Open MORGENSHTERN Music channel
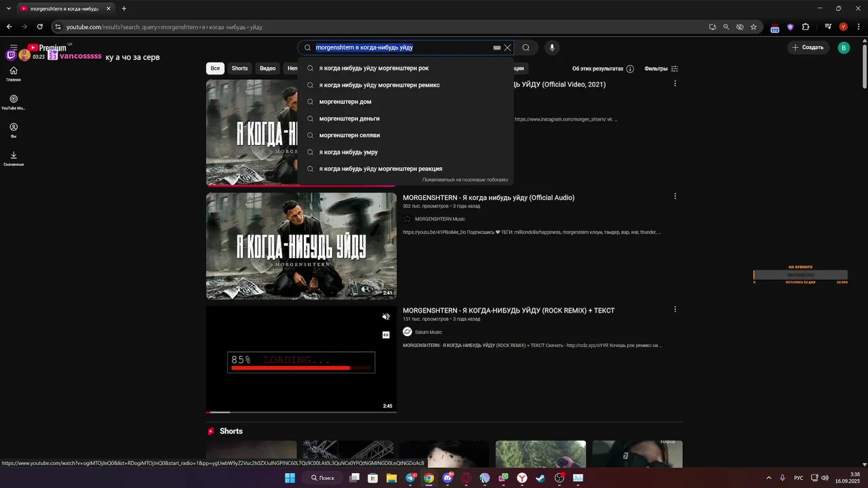 point(439,219)
